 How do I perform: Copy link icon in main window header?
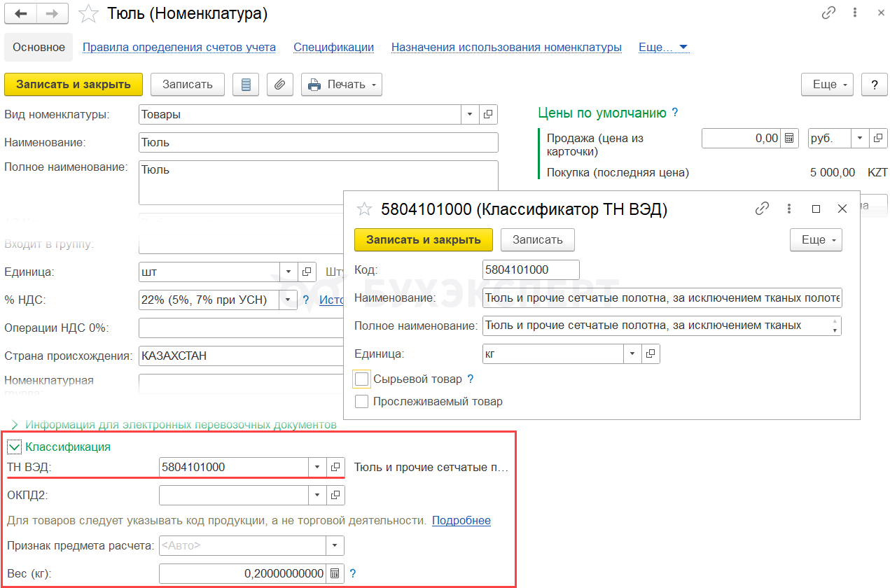click(x=829, y=13)
